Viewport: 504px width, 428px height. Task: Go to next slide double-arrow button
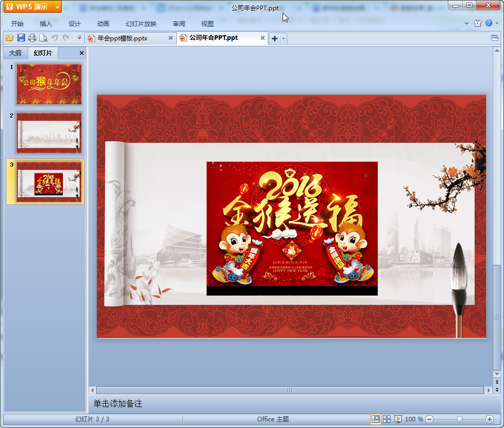pyautogui.click(x=497, y=390)
